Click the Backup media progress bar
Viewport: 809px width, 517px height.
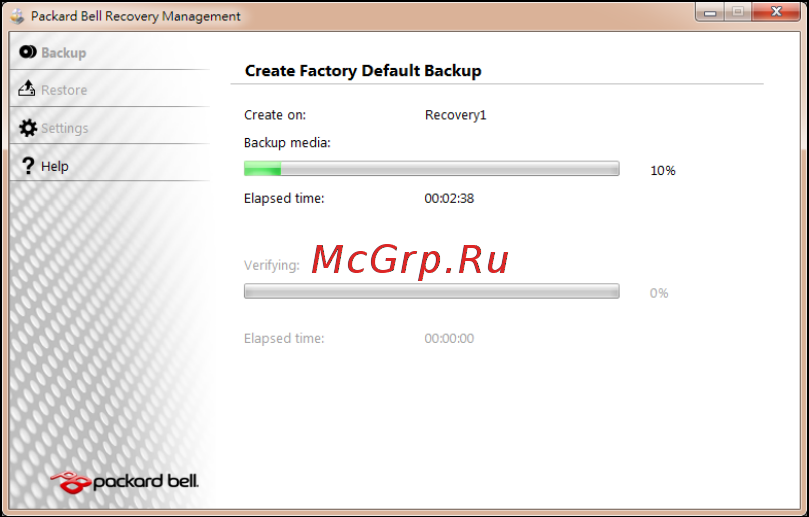[431, 169]
